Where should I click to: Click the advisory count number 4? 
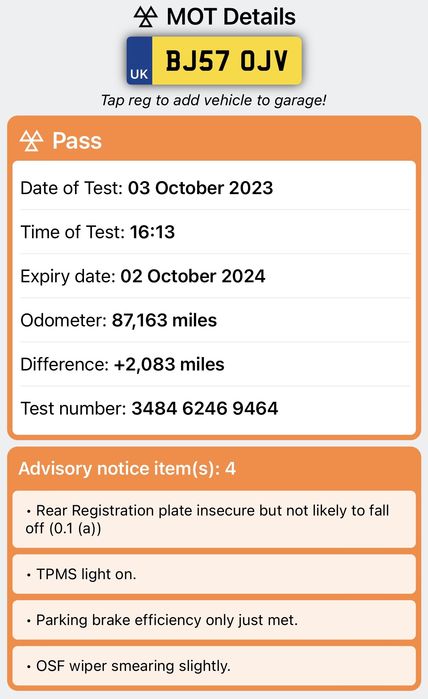pos(230,469)
